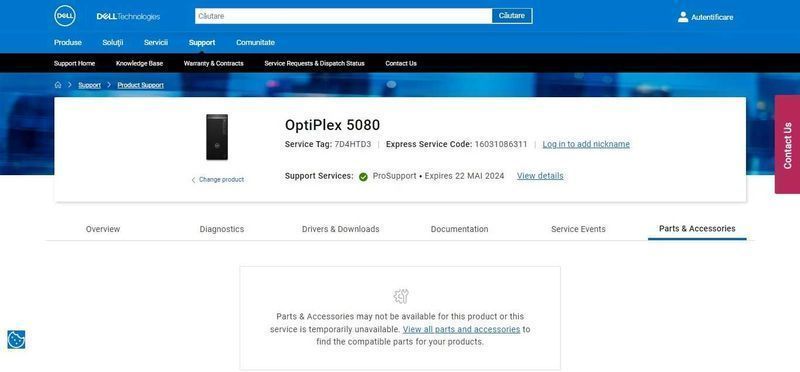Open Contact Us in black bar
The image size is (800, 372).
(401, 64)
